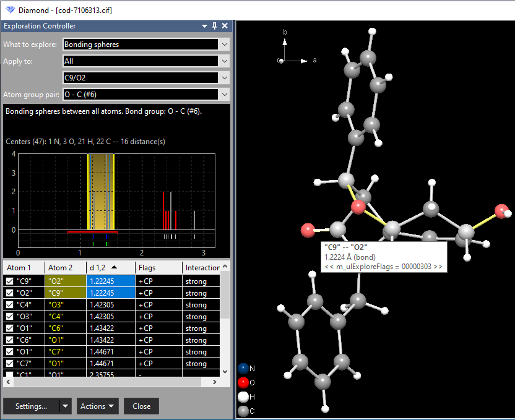Disable the C4 -- O3 bond checkbox
Image resolution: width=515 pixels, height=420 pixels.
pyautogui.click(x=9, y=304)
